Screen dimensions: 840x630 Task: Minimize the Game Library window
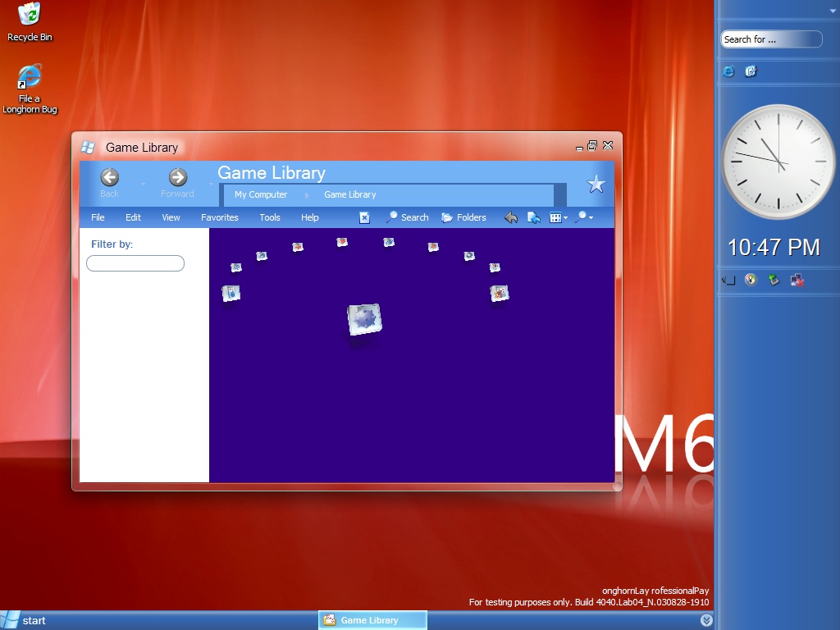579,148
